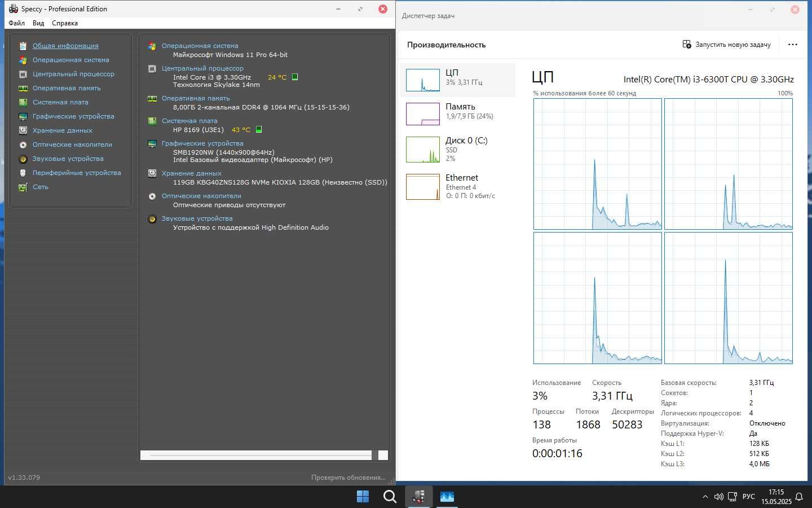Click Операционная система heading in summary pane
This screenshot has width=812, height=508.
pos(200,46)
